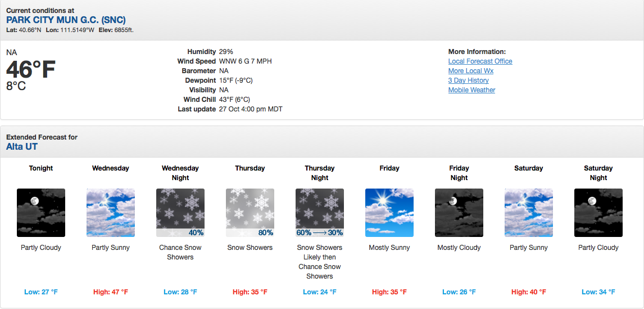The image size is (644, 309).
Task: Click the PARK CITY MUN G.C. (SNC) heading
Action: point(66,20)
